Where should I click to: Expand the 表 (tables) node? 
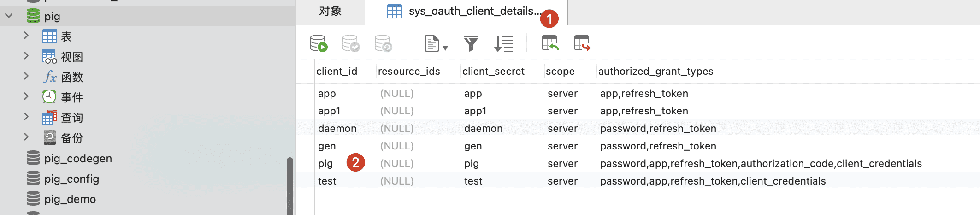[26, 36]
